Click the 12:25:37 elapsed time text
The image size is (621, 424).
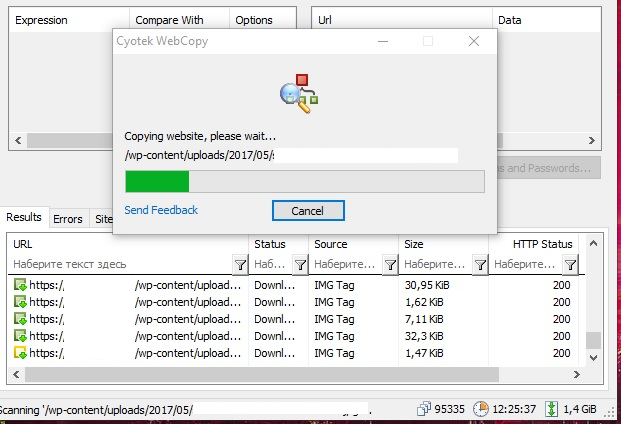point(514,409)
